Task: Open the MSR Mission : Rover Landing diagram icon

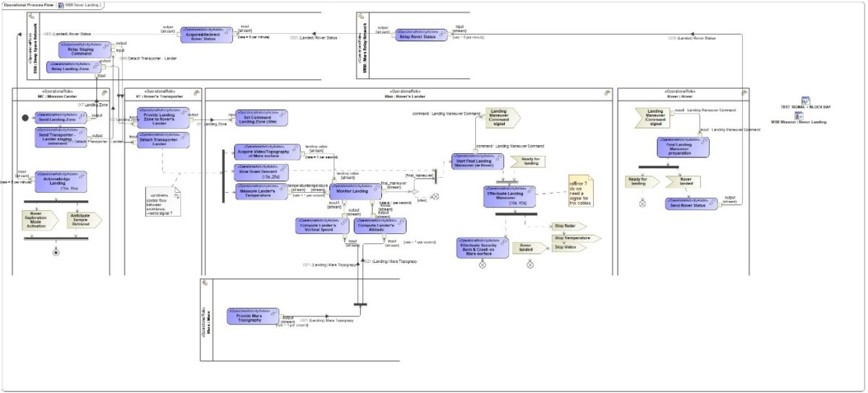Action: pyautogui.click(x=799, y=116)
